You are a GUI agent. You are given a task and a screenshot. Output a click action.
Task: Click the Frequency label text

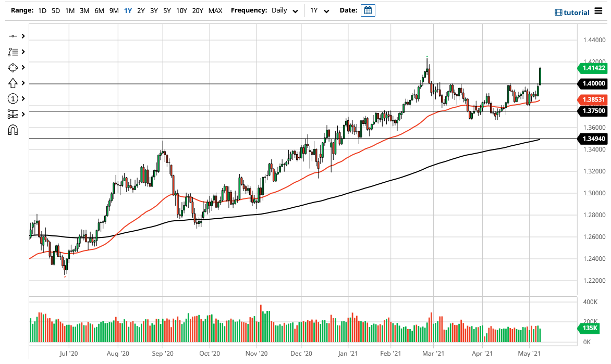tap(249, 10)
